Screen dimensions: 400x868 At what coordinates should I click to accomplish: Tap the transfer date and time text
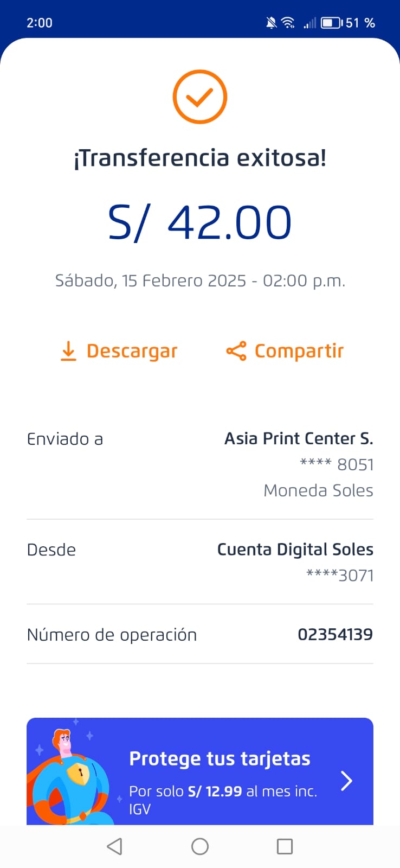pos(200,280)
